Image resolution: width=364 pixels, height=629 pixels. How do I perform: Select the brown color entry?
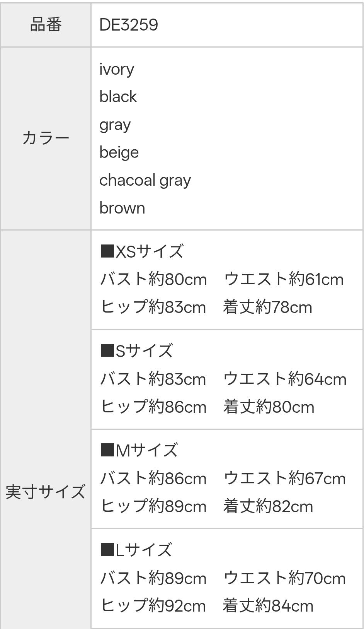(x=122, y=208)
